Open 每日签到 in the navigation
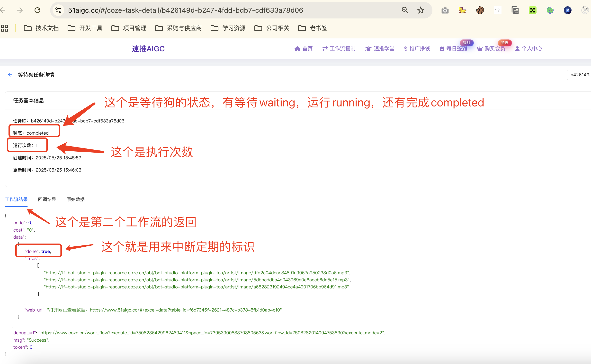Screen dimensions: 591x364 453,49
